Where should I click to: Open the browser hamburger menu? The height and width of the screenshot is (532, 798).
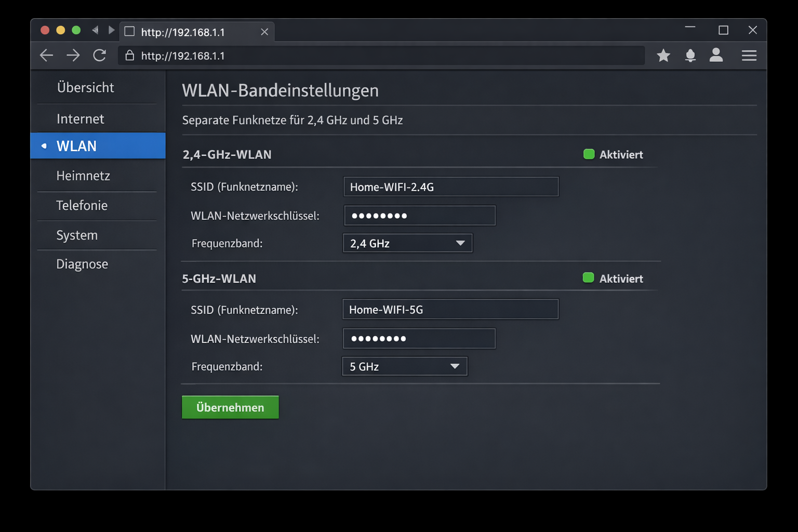[749, 56]
